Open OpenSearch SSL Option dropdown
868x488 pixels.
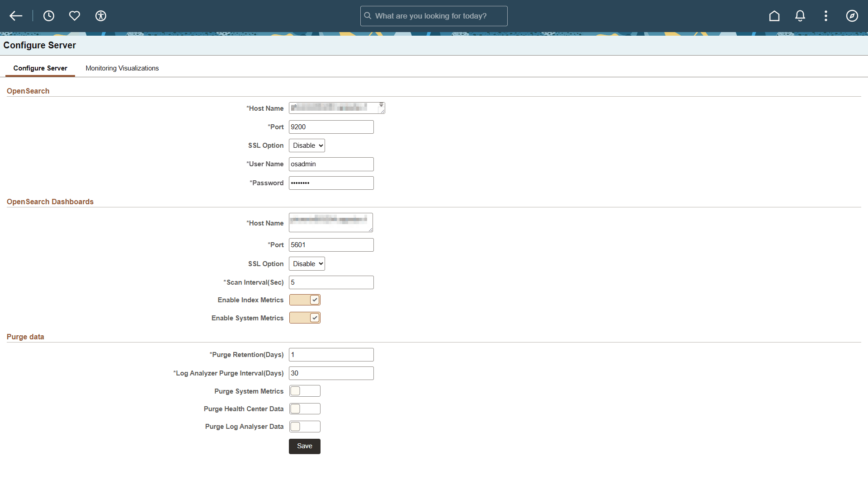307,145
